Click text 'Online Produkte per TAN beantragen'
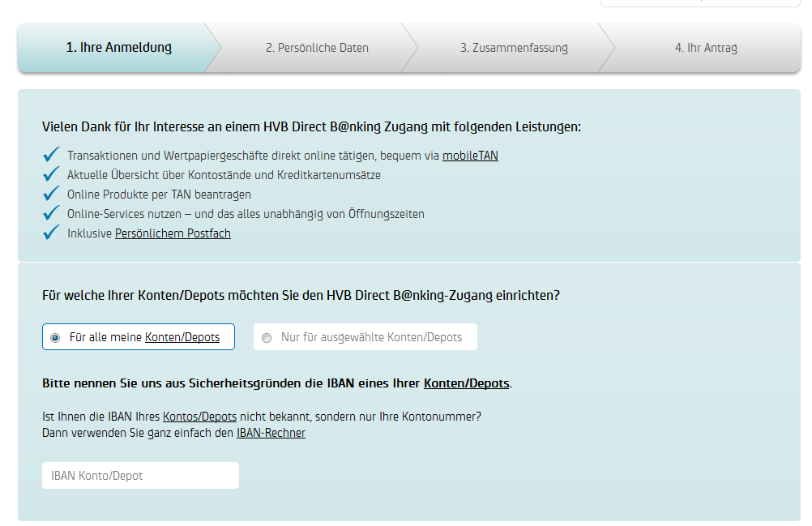The image size is (812, 526). click(159, 195)
